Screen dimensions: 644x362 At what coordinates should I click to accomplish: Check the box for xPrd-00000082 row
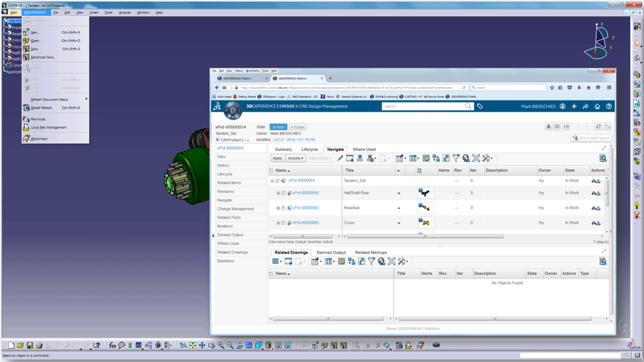(283, 208)
